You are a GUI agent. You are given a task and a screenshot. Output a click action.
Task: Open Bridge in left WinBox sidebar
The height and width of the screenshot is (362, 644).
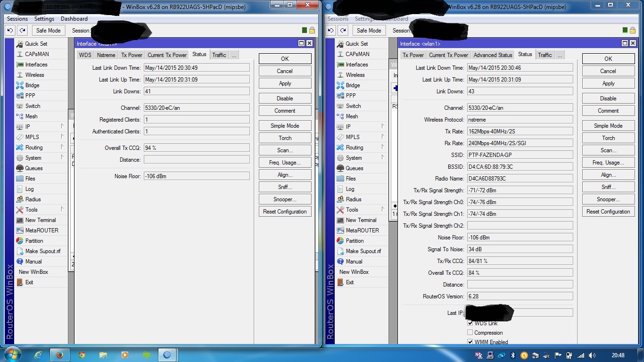[x=32, y=85]
